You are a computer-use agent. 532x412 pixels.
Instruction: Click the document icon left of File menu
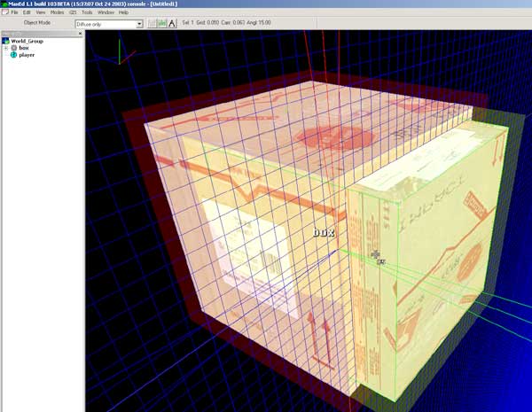coord(5,12)
